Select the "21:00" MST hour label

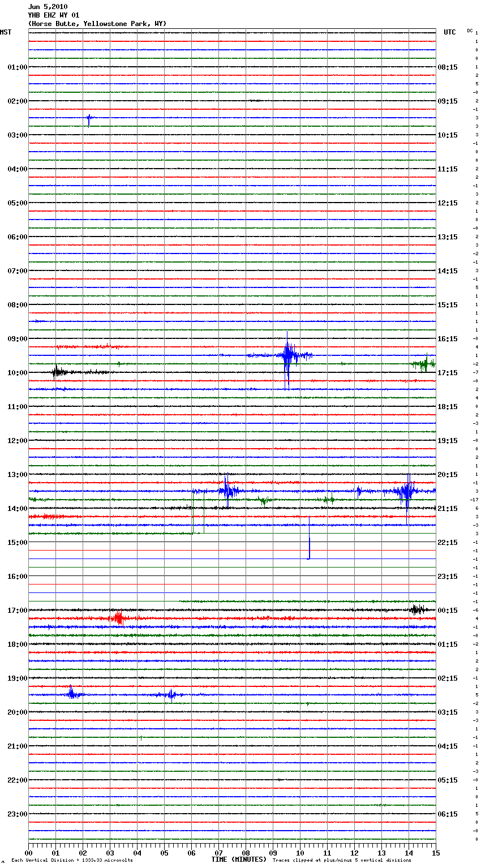tap(17, 746)
